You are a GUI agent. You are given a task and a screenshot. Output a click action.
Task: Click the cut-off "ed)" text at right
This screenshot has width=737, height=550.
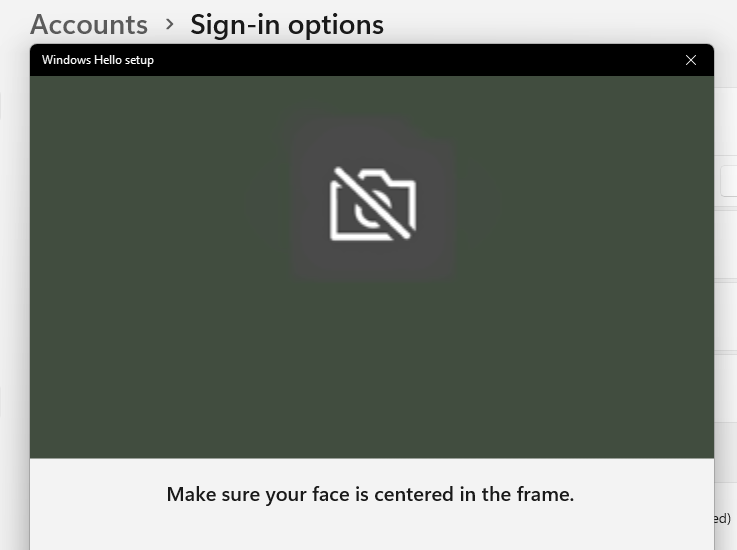pos(722,518)
